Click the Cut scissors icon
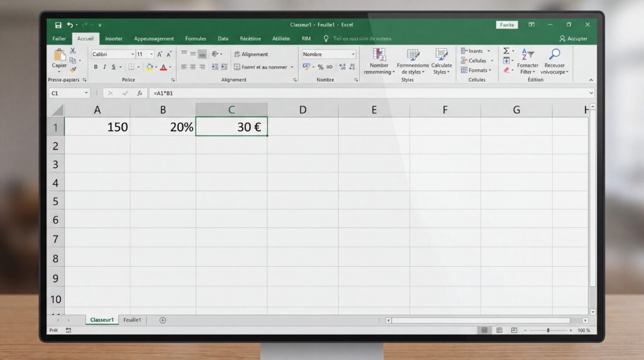This screenshot has width=644, height=360. click(x=73, y=50)
